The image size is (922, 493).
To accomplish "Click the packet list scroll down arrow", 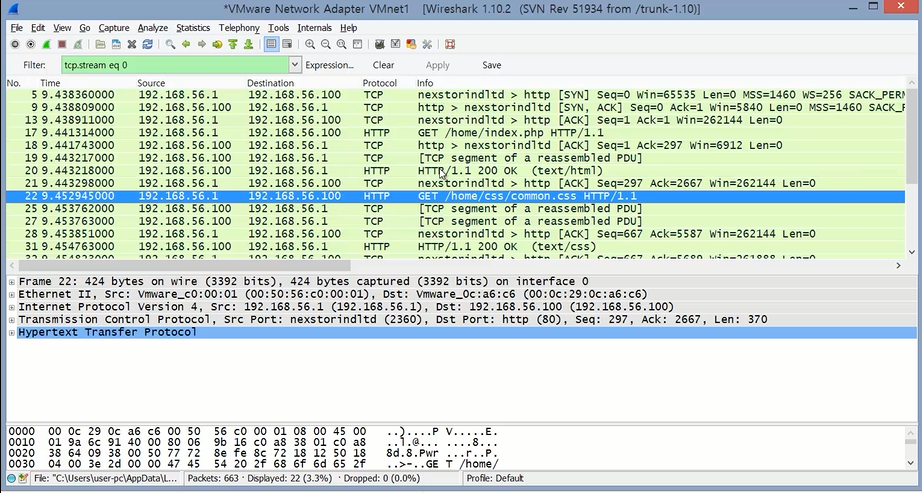I will pyautogui.click(x=911, y=252).
